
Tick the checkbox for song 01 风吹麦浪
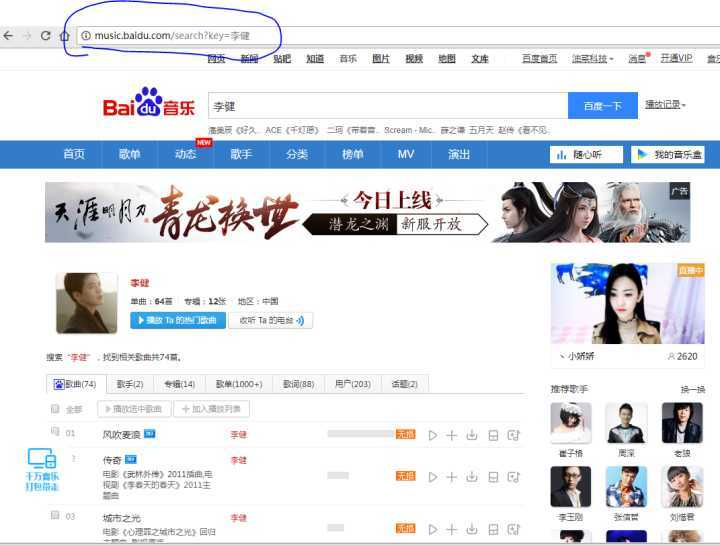click(x=55, y=431)
